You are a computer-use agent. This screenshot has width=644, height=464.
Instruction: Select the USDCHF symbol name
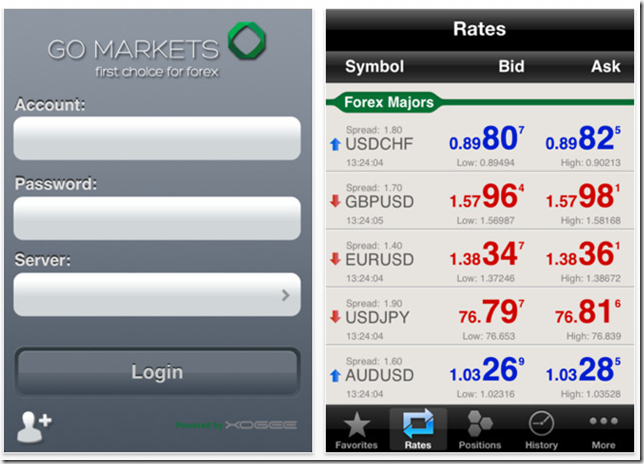379,144
